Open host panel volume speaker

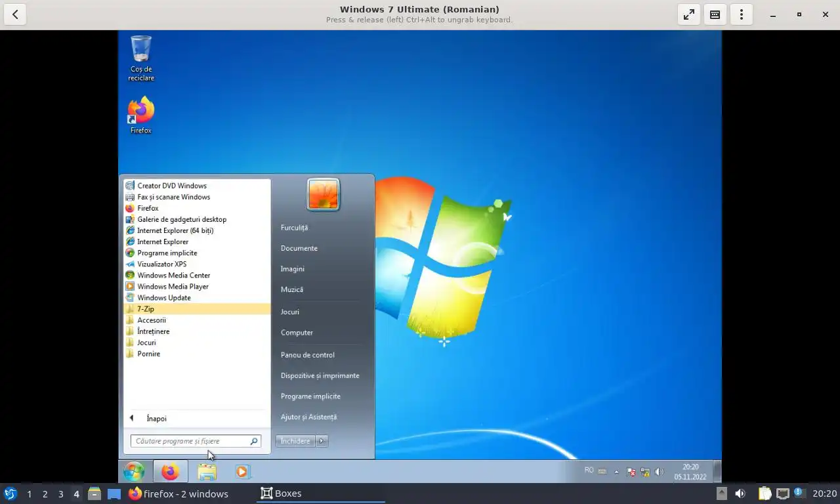click(x=740, y=493)
